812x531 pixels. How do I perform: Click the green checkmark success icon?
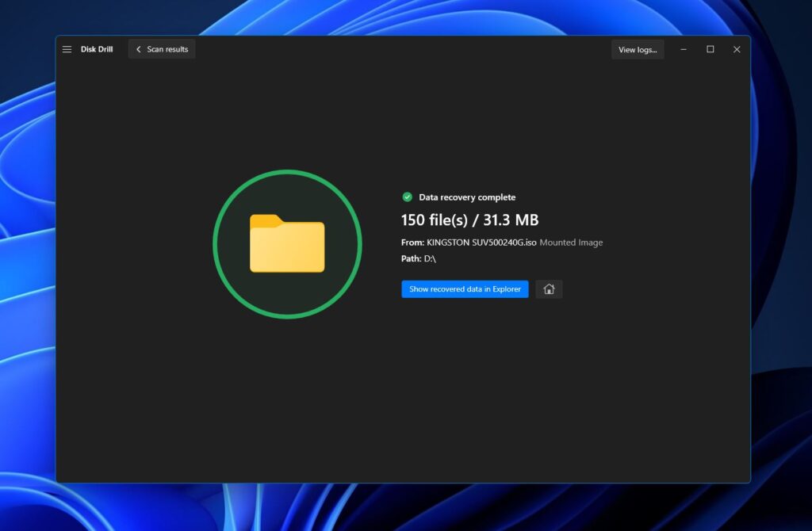tap(408, 197)
